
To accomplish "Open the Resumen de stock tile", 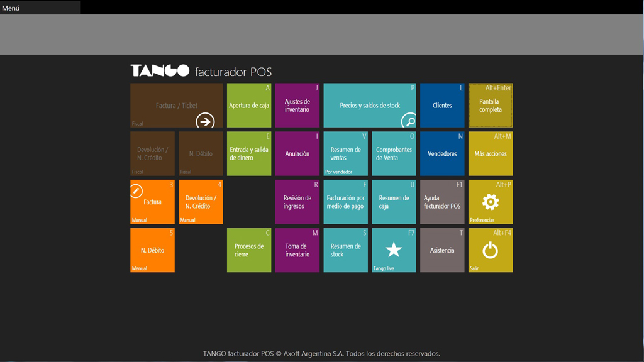I will pos(345,250).
